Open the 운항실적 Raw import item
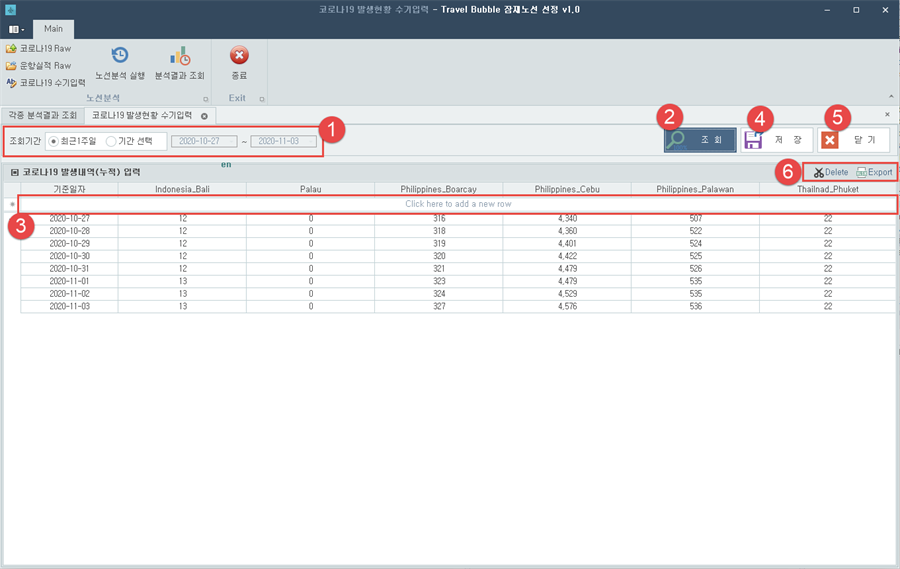Image resolution: width=900 pixels, height=569 pixels. 38,65
